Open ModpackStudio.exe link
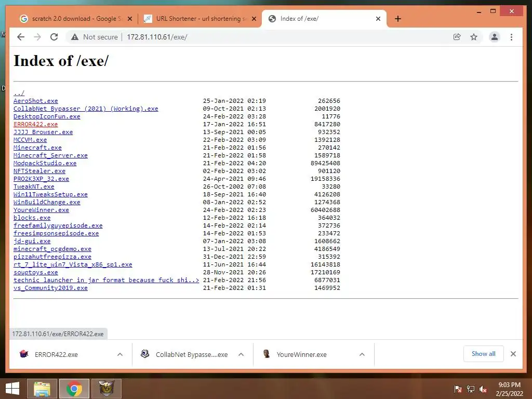 coord(45,163)
